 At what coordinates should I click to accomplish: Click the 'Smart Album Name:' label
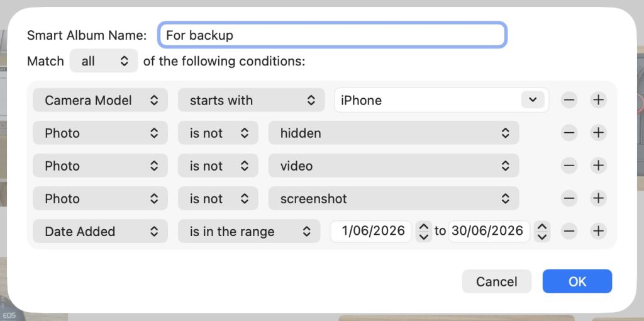pyautogui.click(x=87, y=35)
